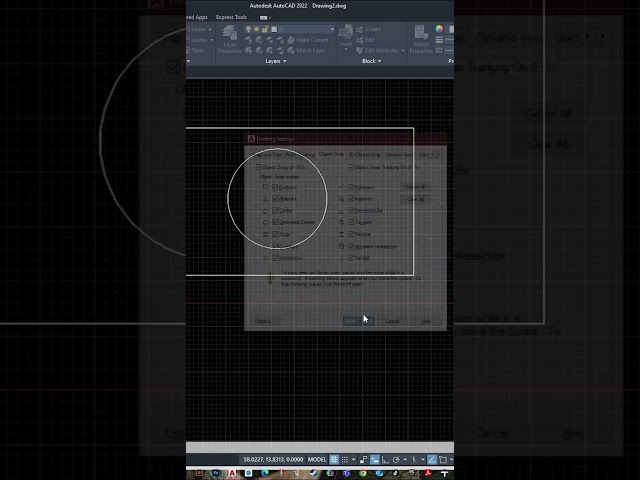Open the layer selection dropdown

pos(332,29)
